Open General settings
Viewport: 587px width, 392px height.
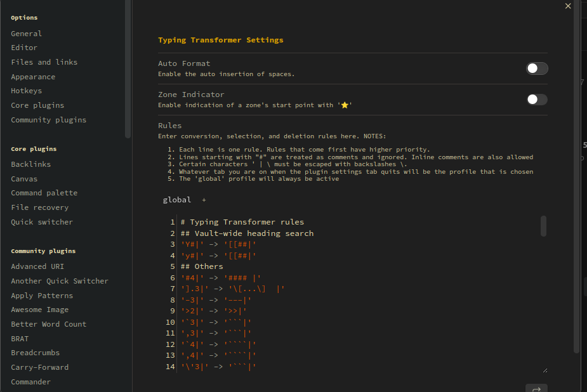pyautogui.click(x=26, y=33)
